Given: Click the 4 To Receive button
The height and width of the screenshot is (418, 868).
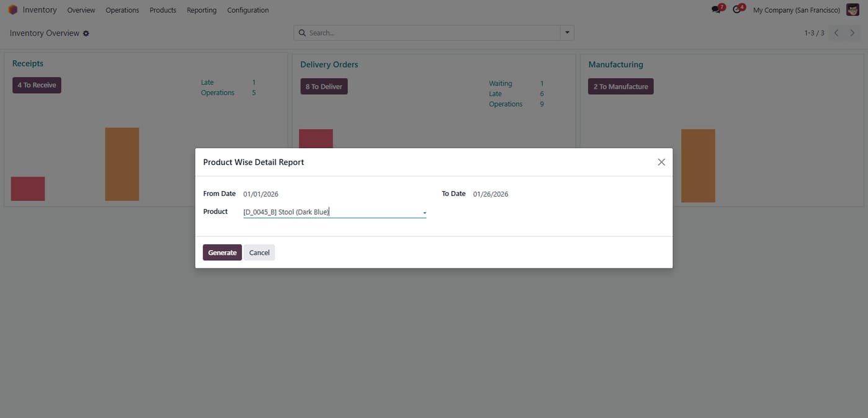Looking at the screenshot, I should tap(37, 85).
